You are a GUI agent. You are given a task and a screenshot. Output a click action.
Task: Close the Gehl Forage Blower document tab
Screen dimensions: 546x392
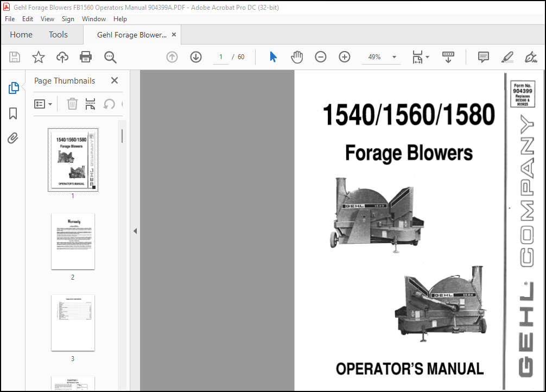174,35
